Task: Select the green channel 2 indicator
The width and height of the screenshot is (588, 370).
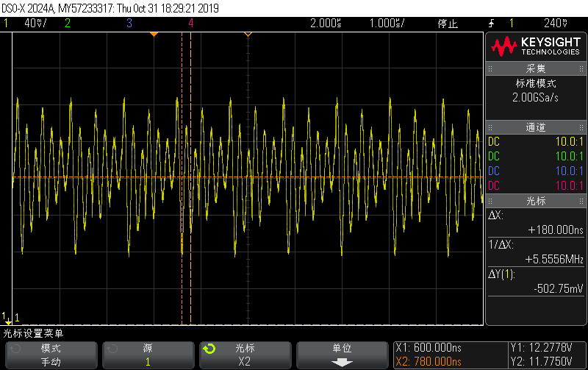Action: coord(68,24)
